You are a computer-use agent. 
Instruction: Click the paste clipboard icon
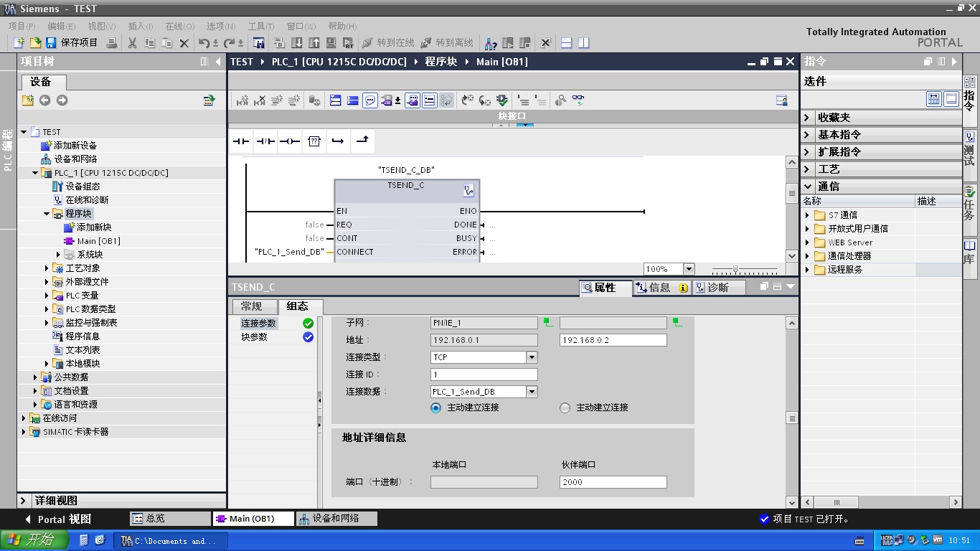pos(166,43)
